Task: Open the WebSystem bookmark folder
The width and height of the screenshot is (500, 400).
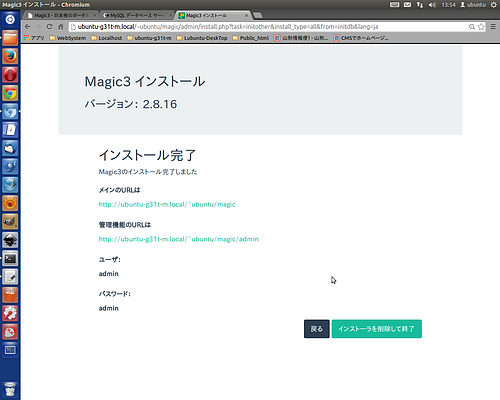Action: 68,38
